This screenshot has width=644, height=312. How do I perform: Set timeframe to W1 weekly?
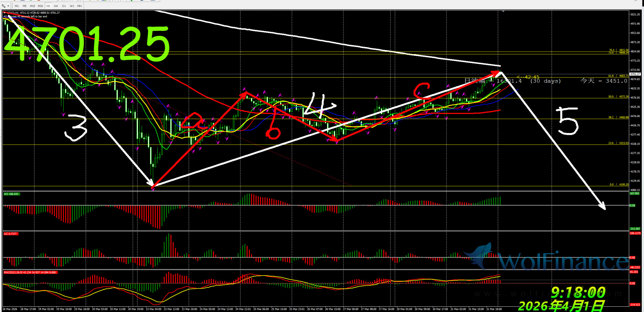[x=72, y=6]
